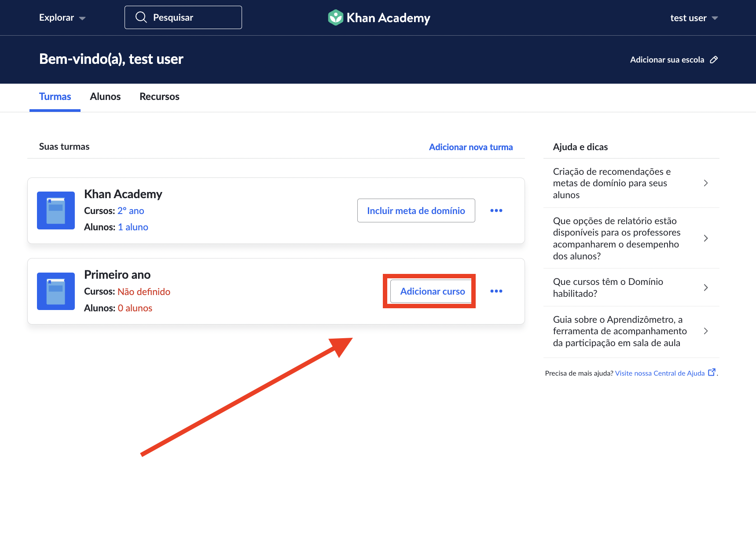The height and width of the screenshot is (539, 756).
Task: Click the Adicionar nova turma link
Action: [471, 147]
